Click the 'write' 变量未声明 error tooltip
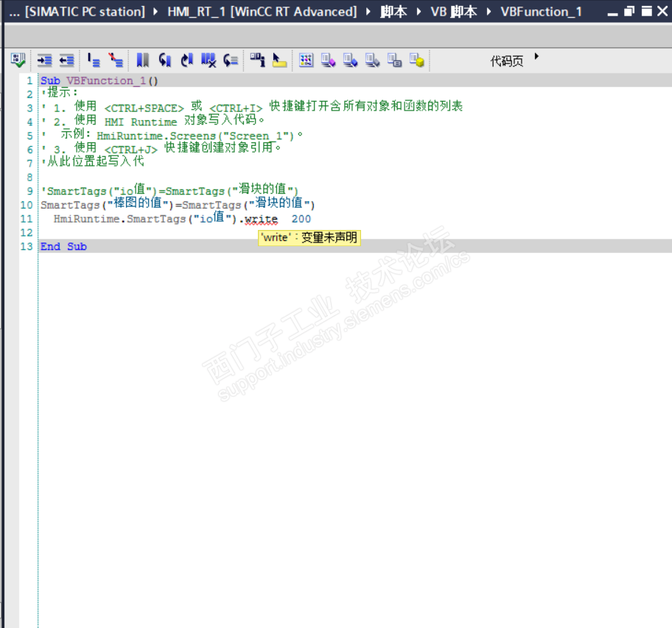Viewport: 672px width, 628px height. click(x=309, y=237)
